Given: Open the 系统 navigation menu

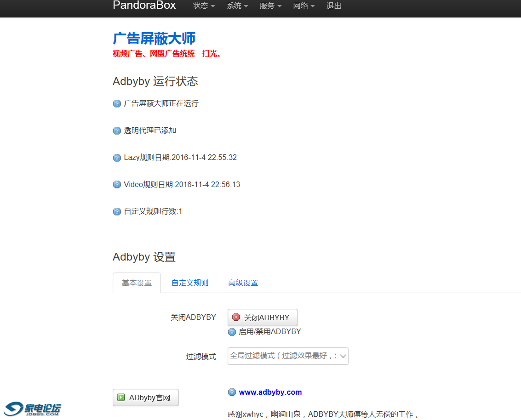Looking at the screenshot, I should click(237, 6).
